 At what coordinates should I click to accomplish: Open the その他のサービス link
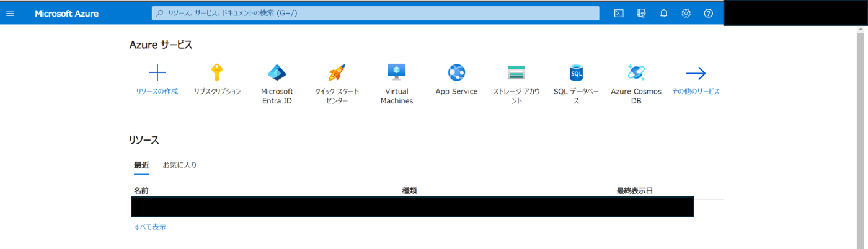[696, 91]
